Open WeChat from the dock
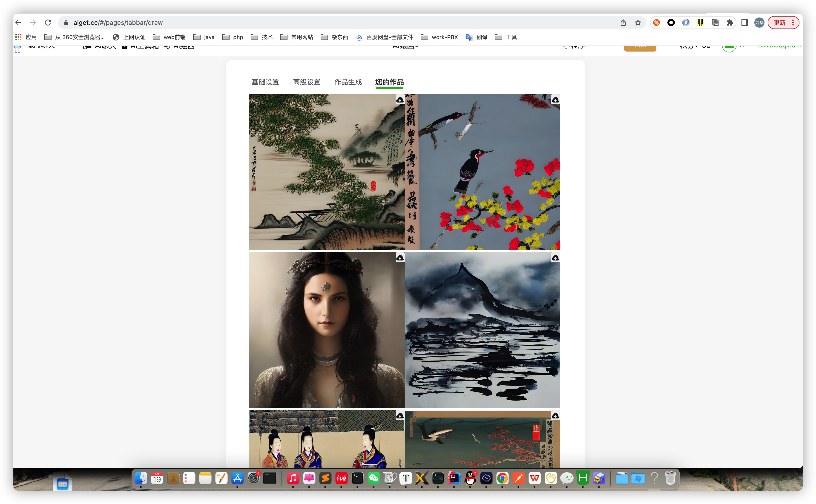Image resolution: width=816 pixels, height=504 pixels. pos(373,478)
